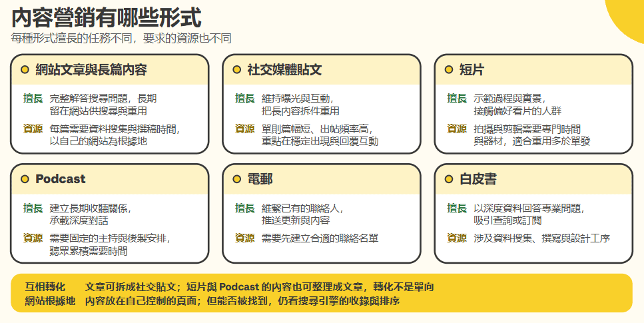
Task: Select the line 接觸偏好看片的人群
Action: (517, 111)
